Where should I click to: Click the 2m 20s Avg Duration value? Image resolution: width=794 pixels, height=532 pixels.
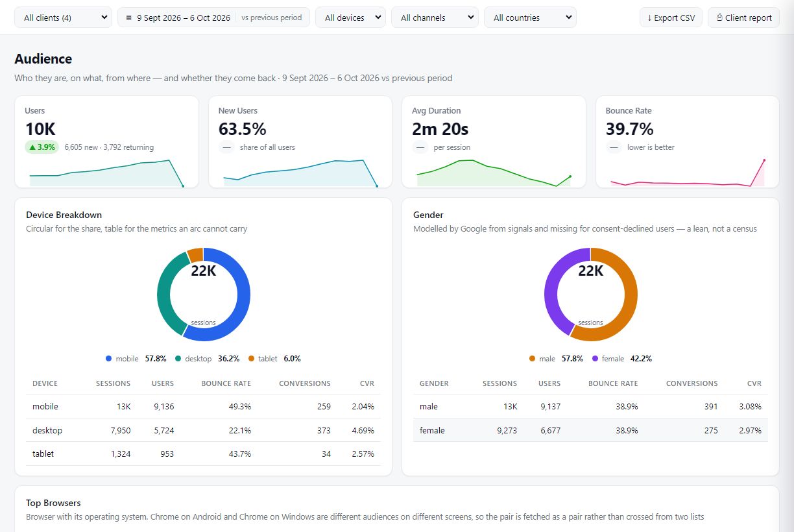[440, 128]
